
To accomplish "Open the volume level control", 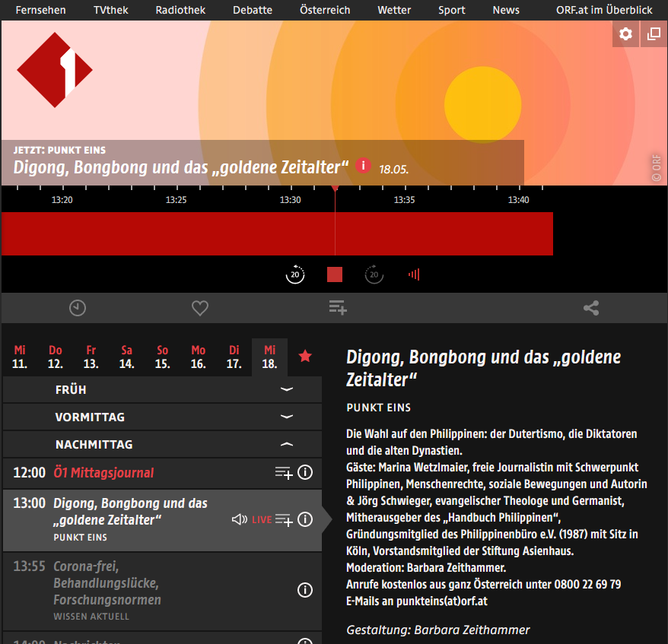I will (x=414, y=274).
